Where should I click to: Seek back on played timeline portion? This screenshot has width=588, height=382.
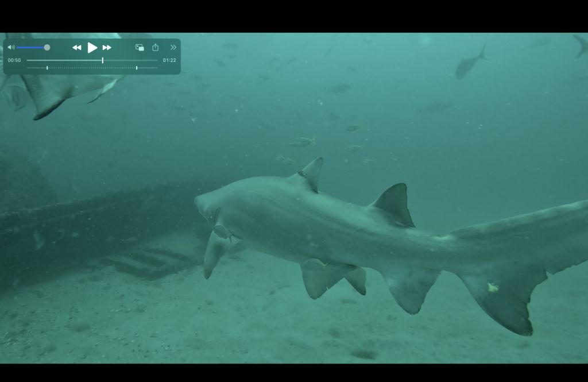coord(63,60)
